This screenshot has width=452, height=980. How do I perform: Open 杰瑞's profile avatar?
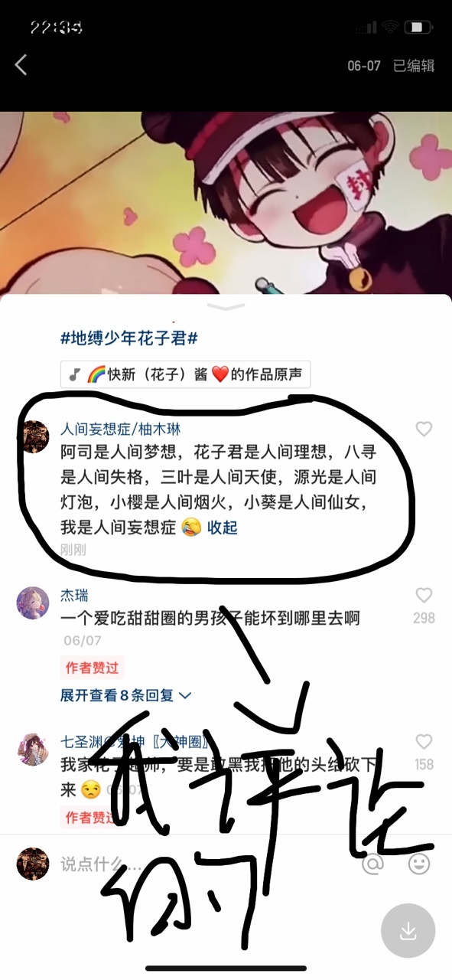[x=33, y=603]
